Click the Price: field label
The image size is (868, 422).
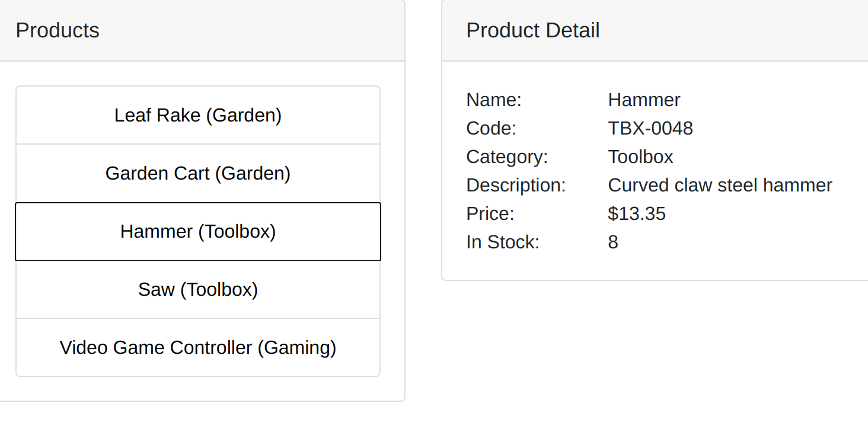click(x=490, y=213)
